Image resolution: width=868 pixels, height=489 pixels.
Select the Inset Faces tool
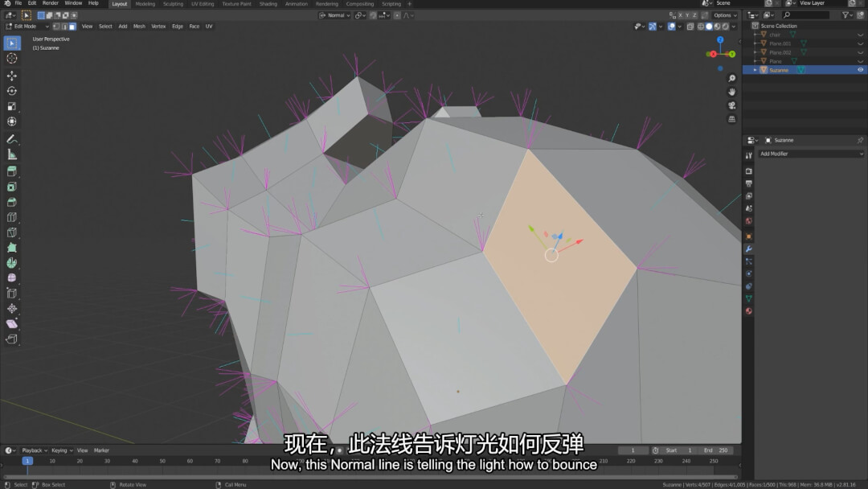click(x=11, y=187)
